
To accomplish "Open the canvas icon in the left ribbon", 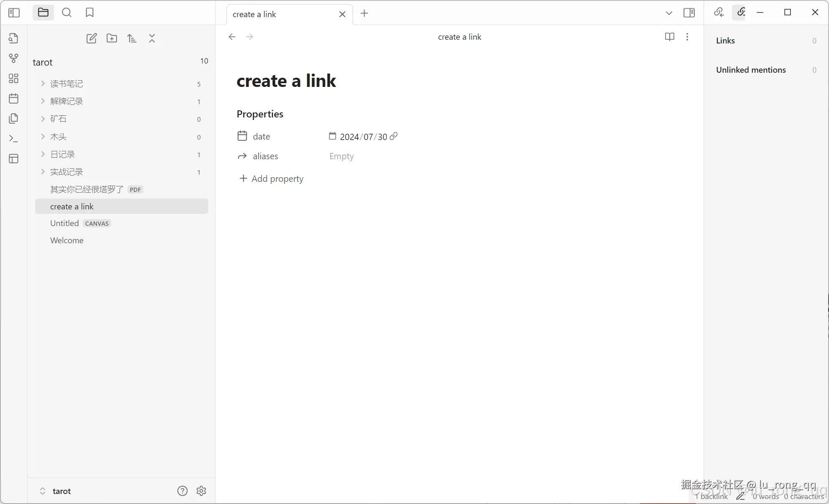I will pyautogui.click(x=13, y=79).
